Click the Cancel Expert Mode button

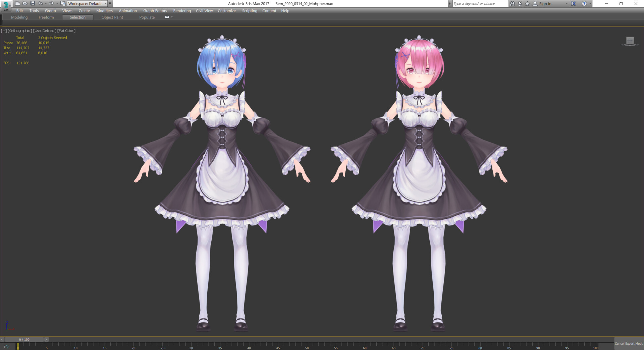point(629,344)
